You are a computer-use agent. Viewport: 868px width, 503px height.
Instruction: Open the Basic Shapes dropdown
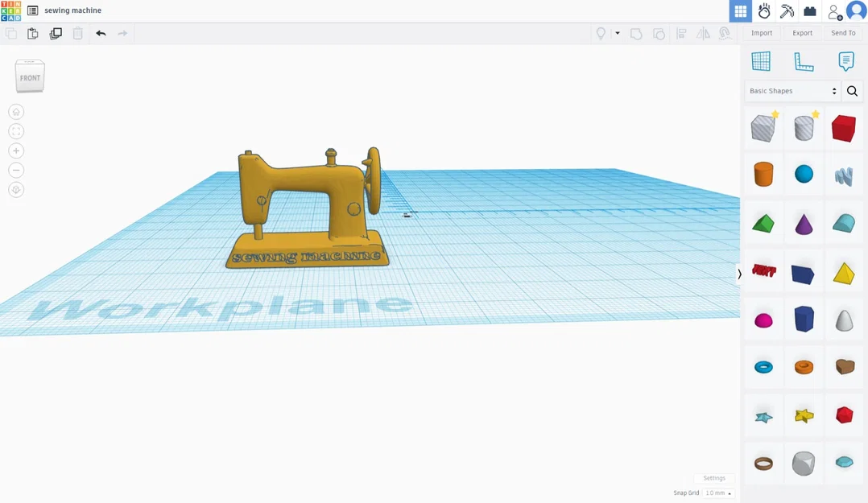click(792, 91)
